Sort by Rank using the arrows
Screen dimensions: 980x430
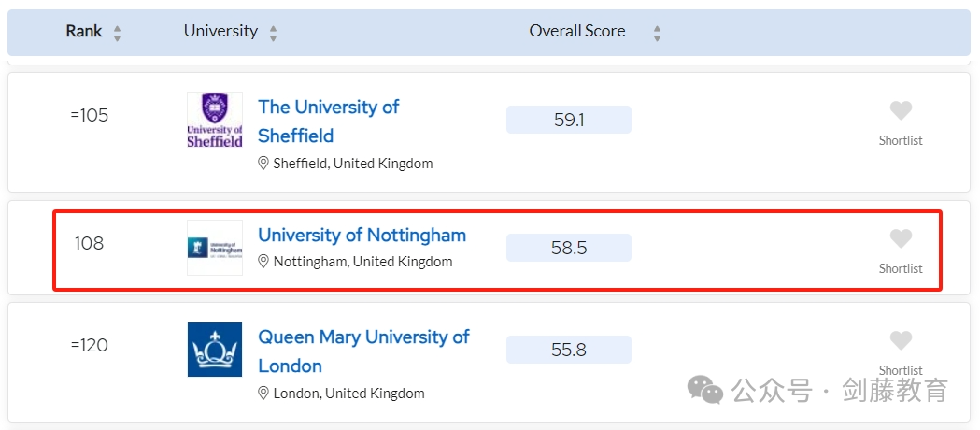coord(117,33)
